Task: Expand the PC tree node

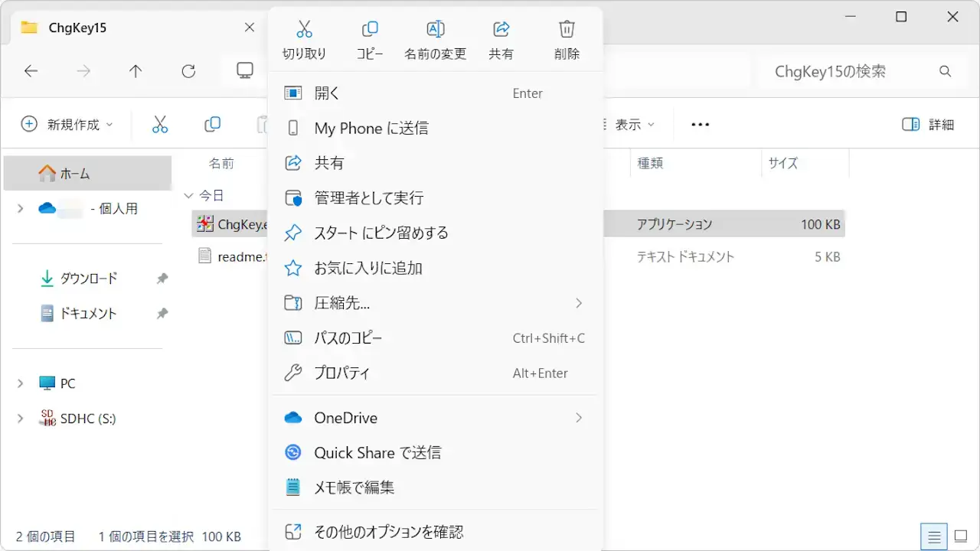Action: coord(21,383)
